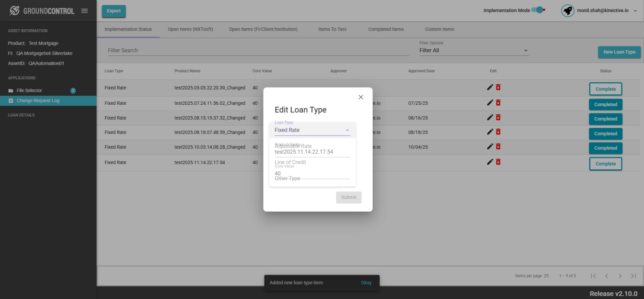644x299 pixels.
Task: Go to previous page of results
Action: pos(607,276)
